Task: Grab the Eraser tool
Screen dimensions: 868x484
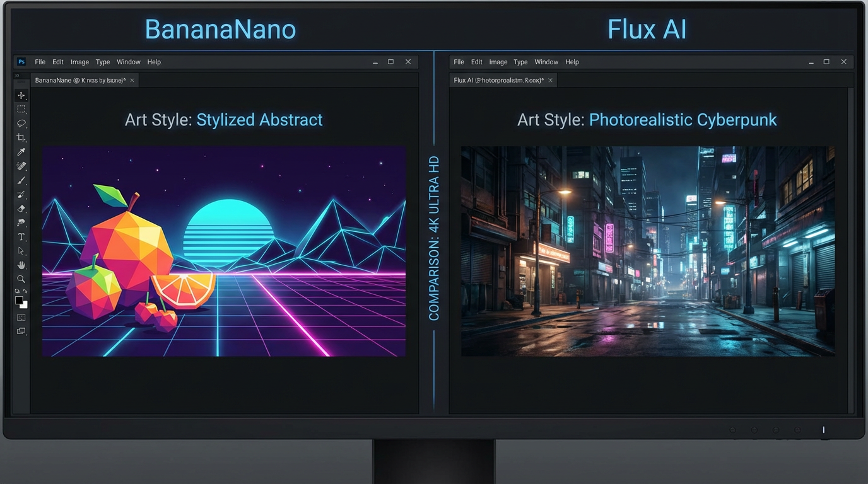Action: [x=21, y=209]
